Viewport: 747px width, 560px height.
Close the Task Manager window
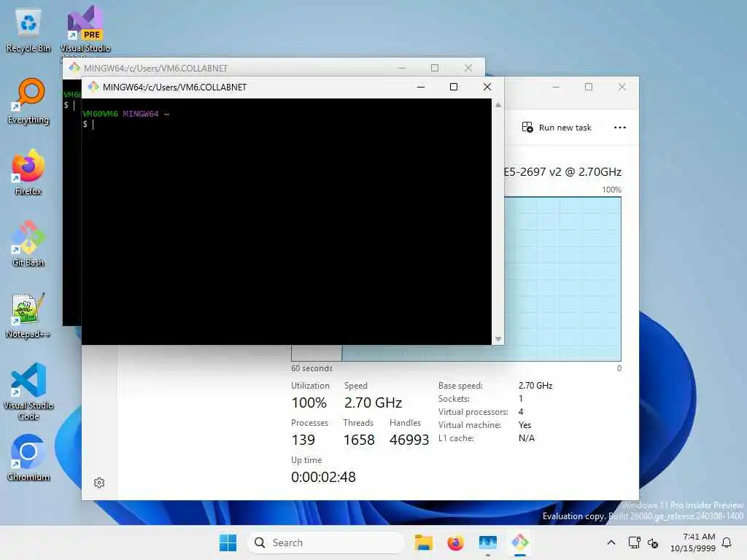pos(622,87)
